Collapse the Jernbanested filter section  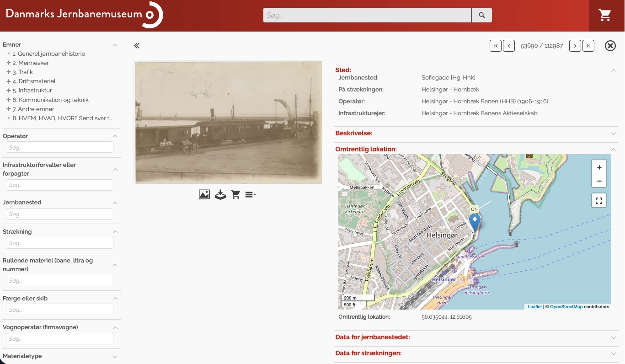tap(115, 203)
